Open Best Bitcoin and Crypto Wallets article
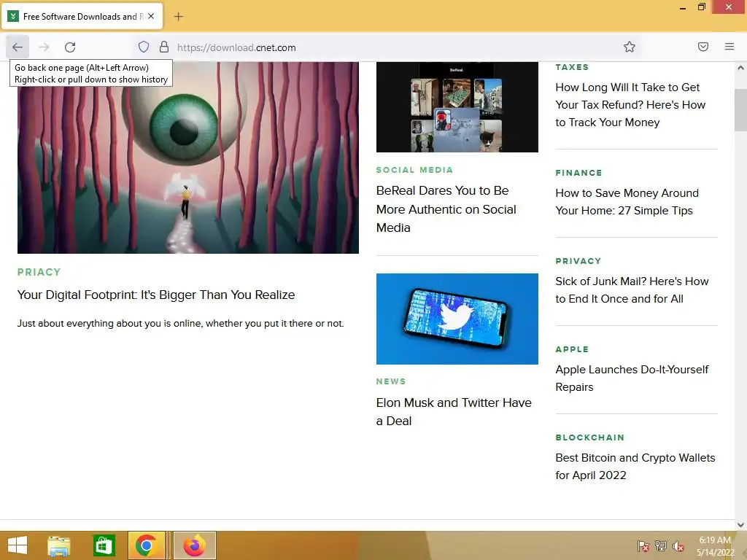 635,466
